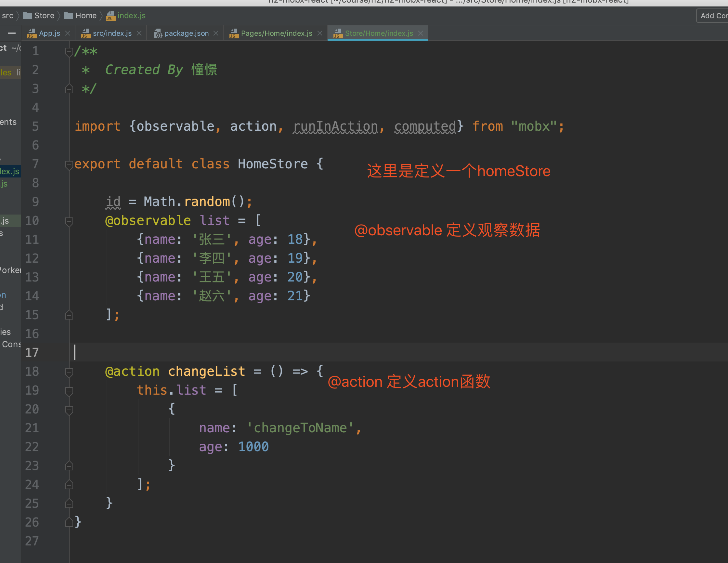Image resolution: width=728 pixels, height=563 pixels.
Task: Click the HomeStore class name
Action: point(273,164)
